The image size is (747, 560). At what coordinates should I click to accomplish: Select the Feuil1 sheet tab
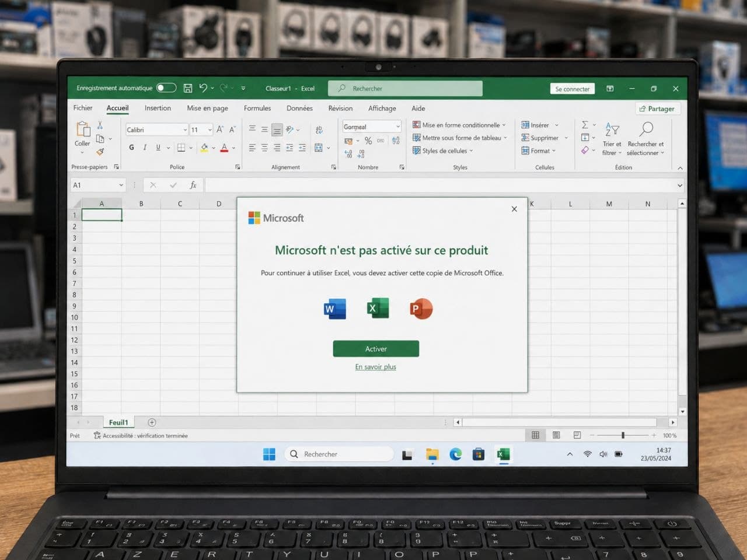[x=118, y=422]
